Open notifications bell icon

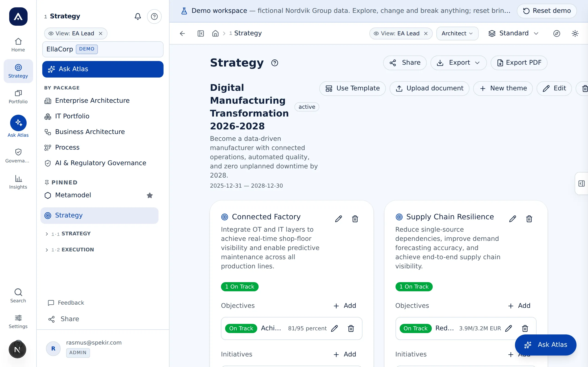[x=138, y=16]
